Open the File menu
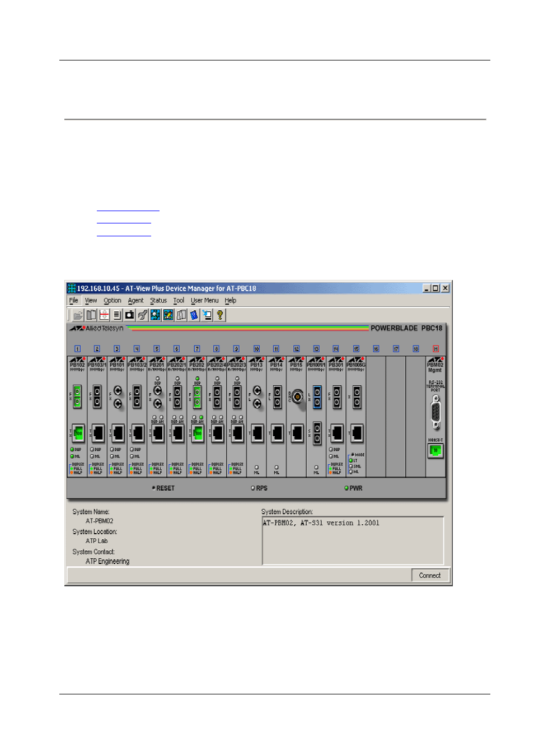 74,301
